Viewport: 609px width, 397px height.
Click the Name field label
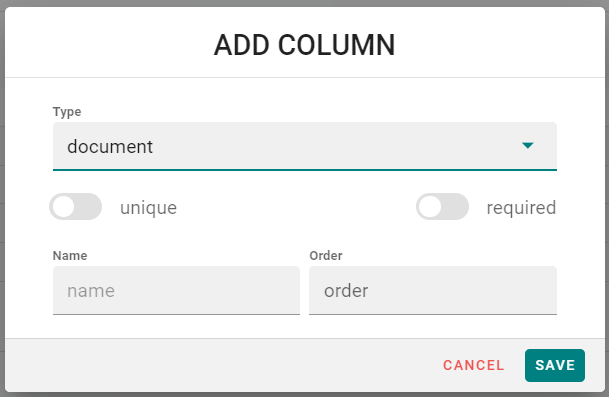(x=70, y=256)
